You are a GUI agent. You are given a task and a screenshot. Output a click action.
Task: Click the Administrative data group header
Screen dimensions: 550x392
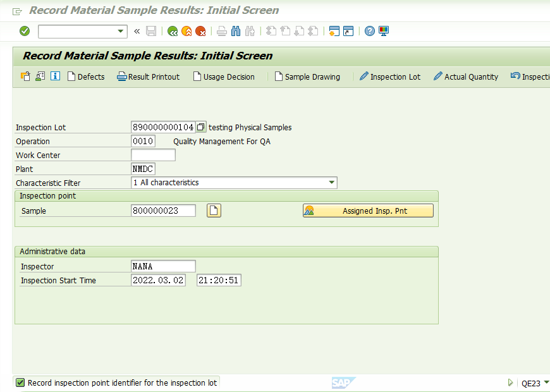click(x=226, y=251)
